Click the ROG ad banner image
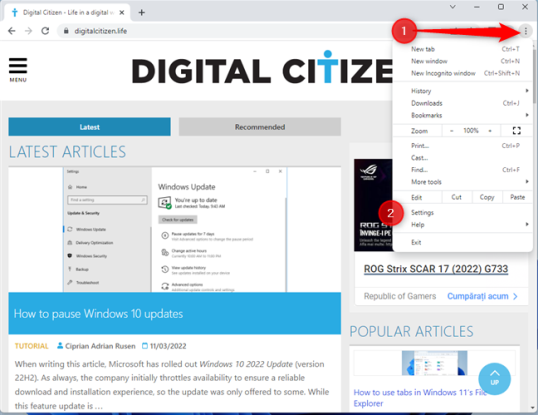This screenshot has height=415, width=538. click(373, 205)
